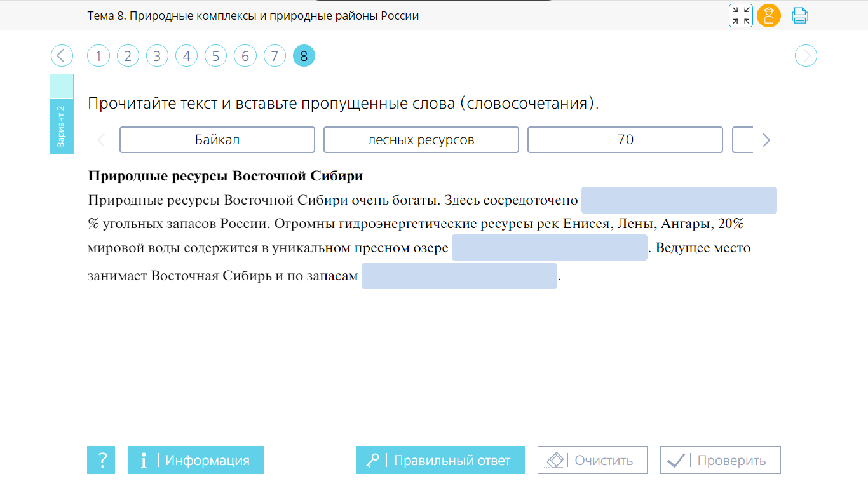Select the blank before % угольных запасов
868x488 pixels.
[679, 200]
